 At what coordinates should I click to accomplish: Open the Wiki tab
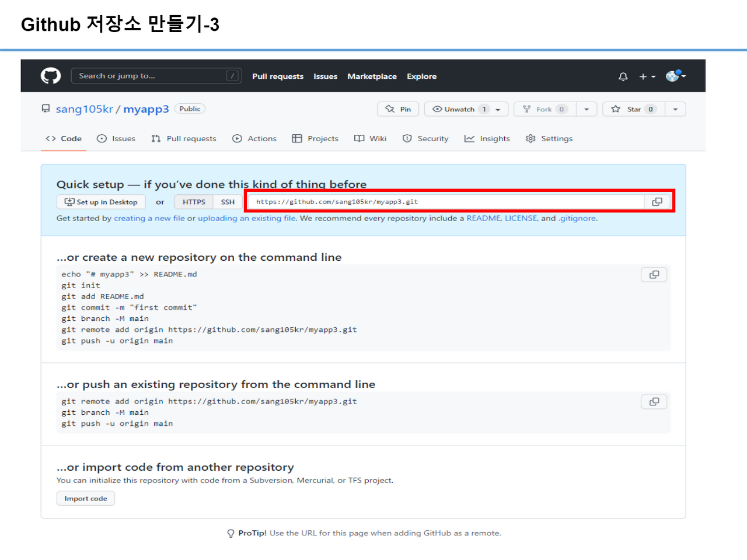tap(371, 138)
